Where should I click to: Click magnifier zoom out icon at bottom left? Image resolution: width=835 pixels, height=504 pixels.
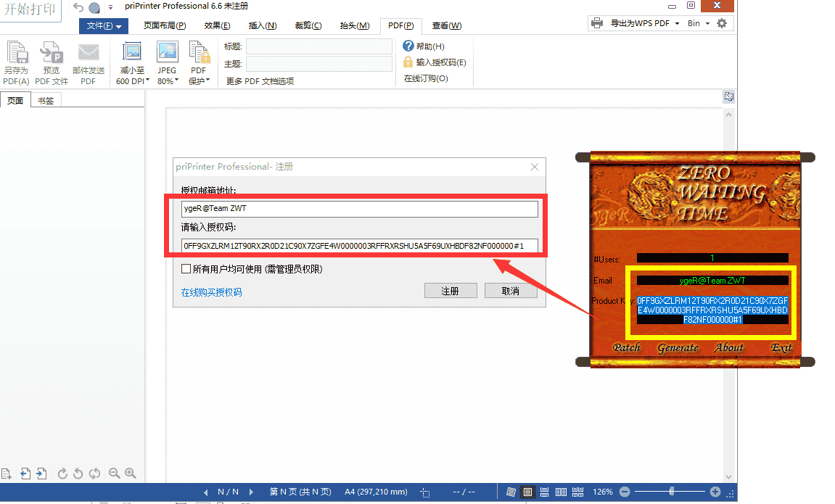[x=114, y=473]
